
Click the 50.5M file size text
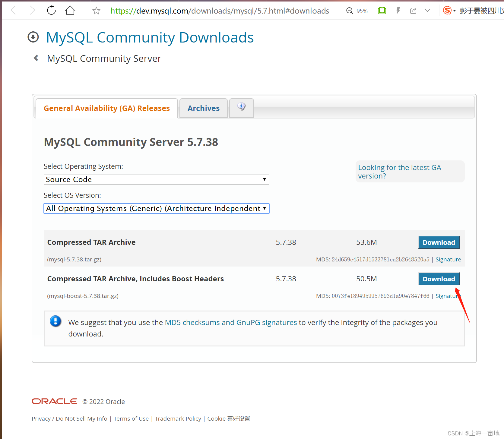366,279
